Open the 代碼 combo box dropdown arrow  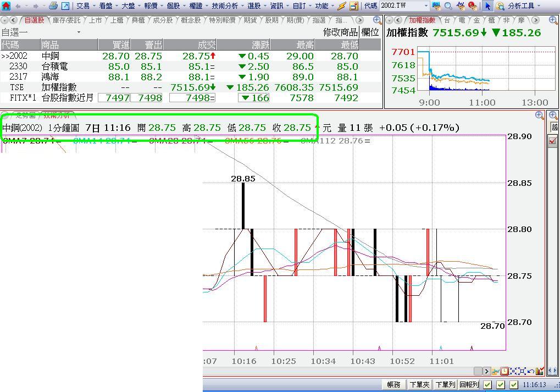426,5
